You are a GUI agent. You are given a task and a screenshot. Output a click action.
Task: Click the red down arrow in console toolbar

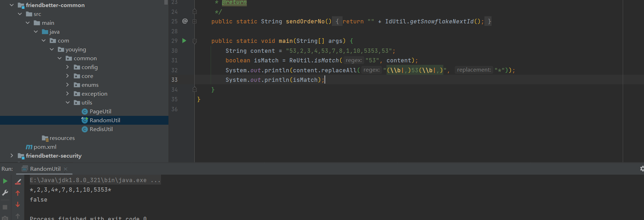pos(18,205)
